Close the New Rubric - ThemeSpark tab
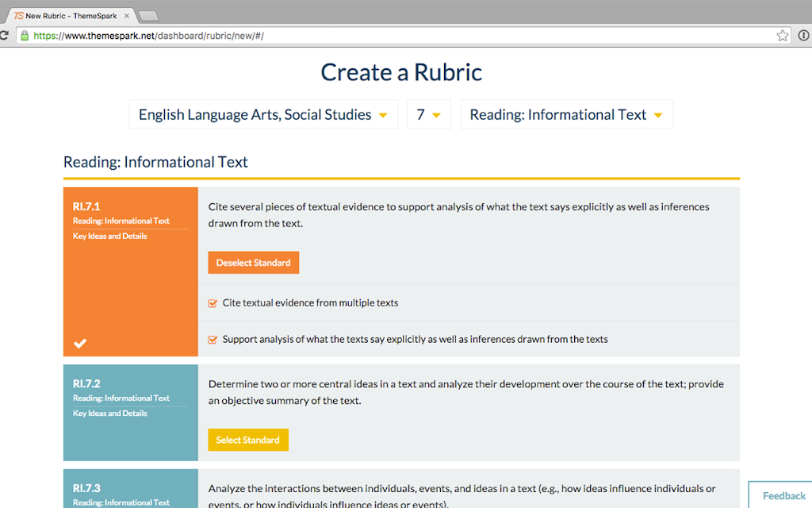The image size is (812, 508). pyautogui.click(x=127, y=16)
